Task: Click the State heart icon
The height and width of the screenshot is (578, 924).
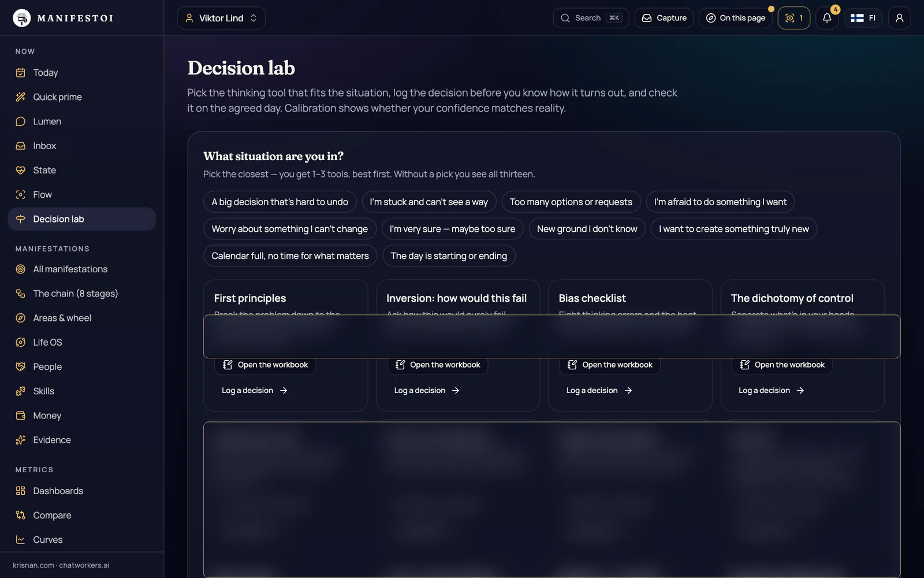Action: 21,171
